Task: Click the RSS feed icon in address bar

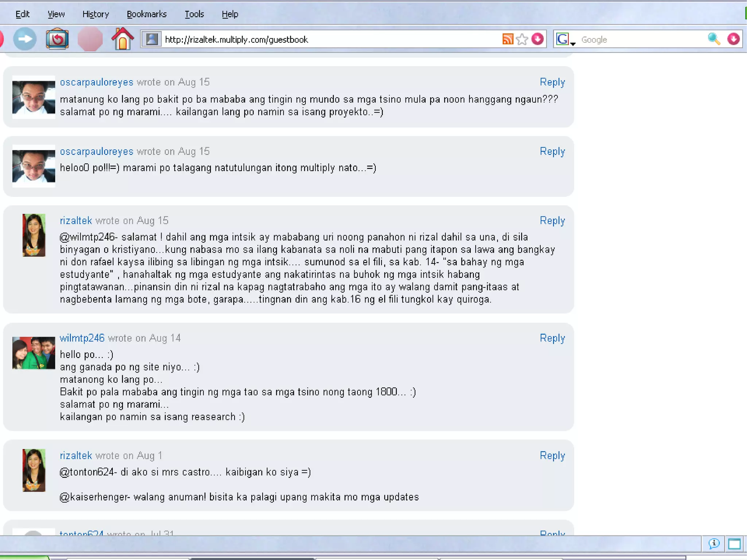Action: coord(507,39)
